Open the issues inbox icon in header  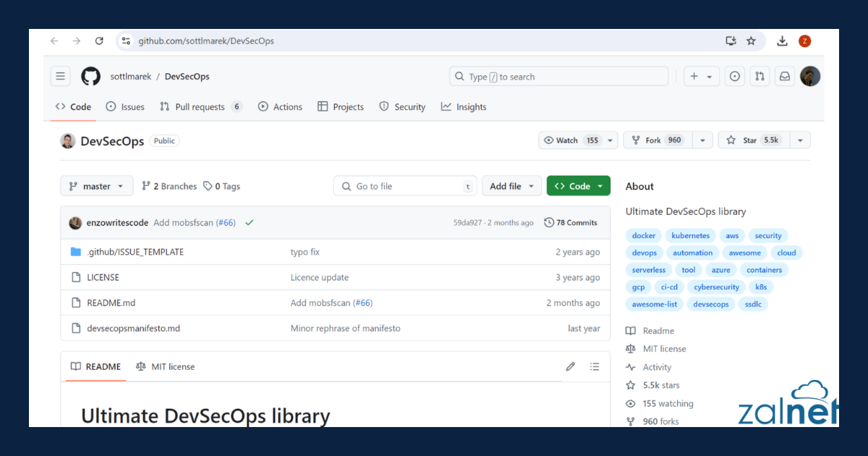[x=735, y=76]
